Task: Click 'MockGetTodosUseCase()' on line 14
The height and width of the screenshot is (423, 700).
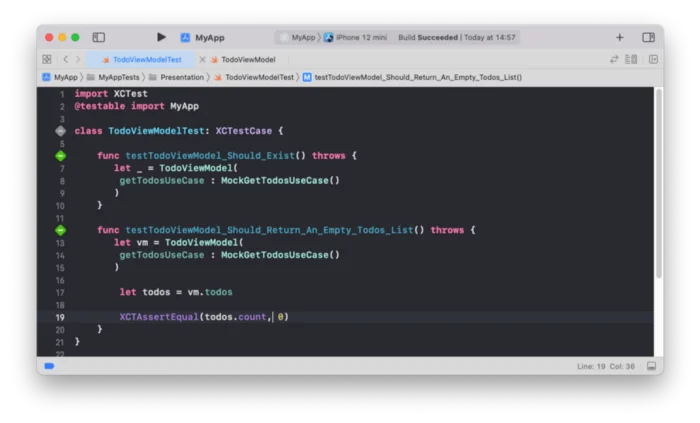Action: click(280, 255)
